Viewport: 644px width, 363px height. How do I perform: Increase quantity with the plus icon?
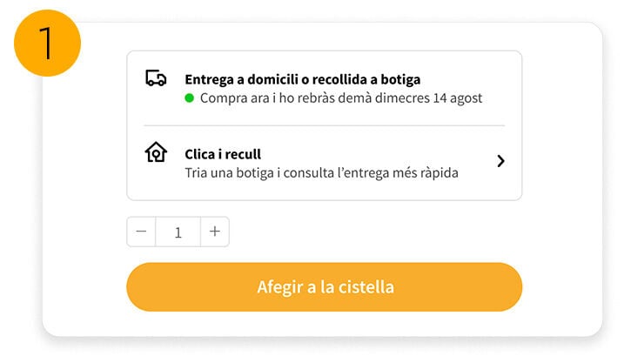(x=215, y=232)
